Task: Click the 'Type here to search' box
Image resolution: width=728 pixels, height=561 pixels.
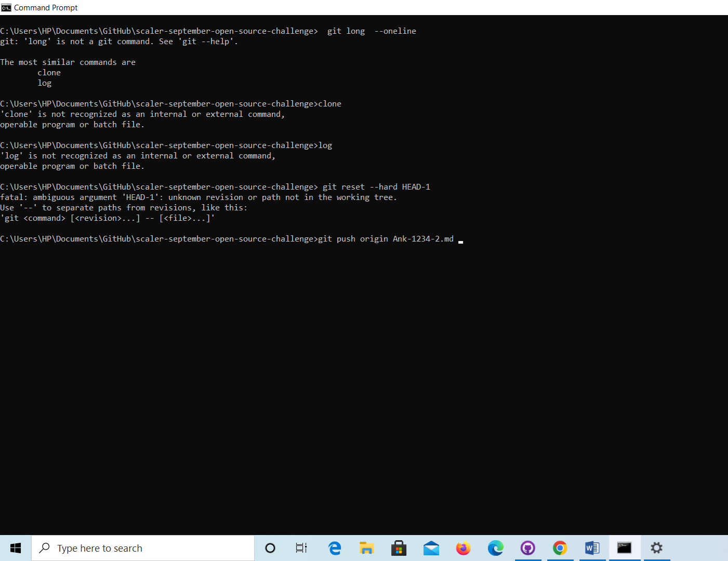Action: pos(143,548)
